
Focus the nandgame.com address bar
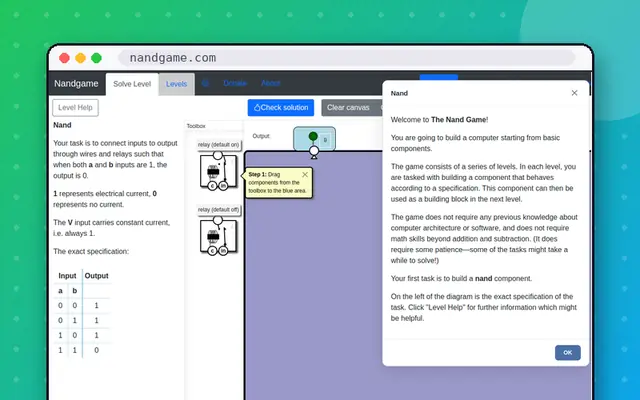click(346, 58)
